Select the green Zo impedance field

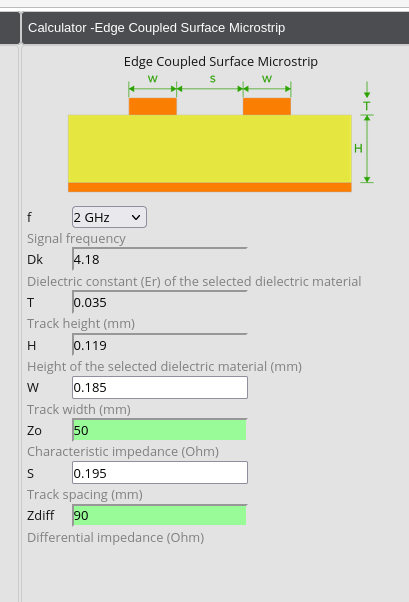160,430
